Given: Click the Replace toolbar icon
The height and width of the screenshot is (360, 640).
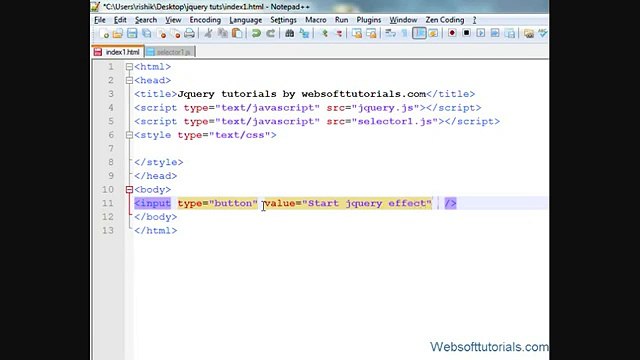Looking at the screenshot, I should tap(304, 33).
